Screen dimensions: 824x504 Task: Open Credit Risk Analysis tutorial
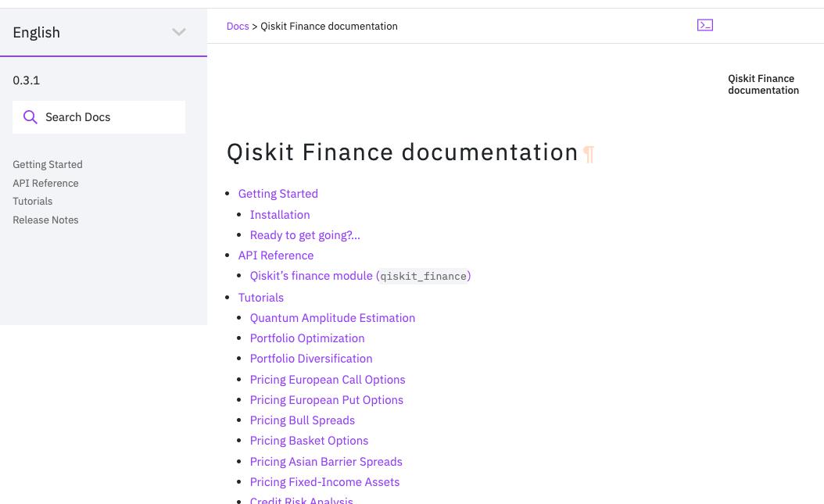pyautogui.click(x=301, y=500)
